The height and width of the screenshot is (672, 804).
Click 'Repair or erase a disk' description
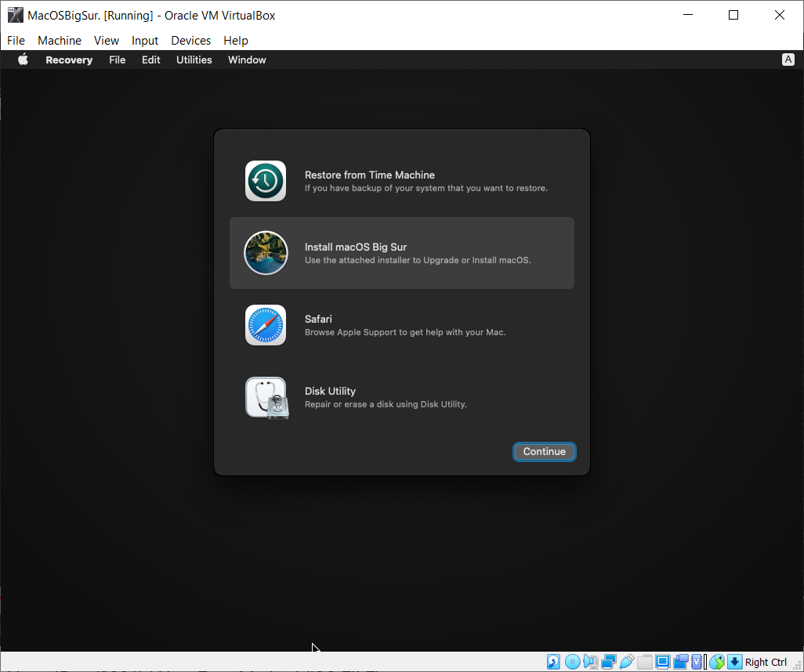[x=386, y=404]
